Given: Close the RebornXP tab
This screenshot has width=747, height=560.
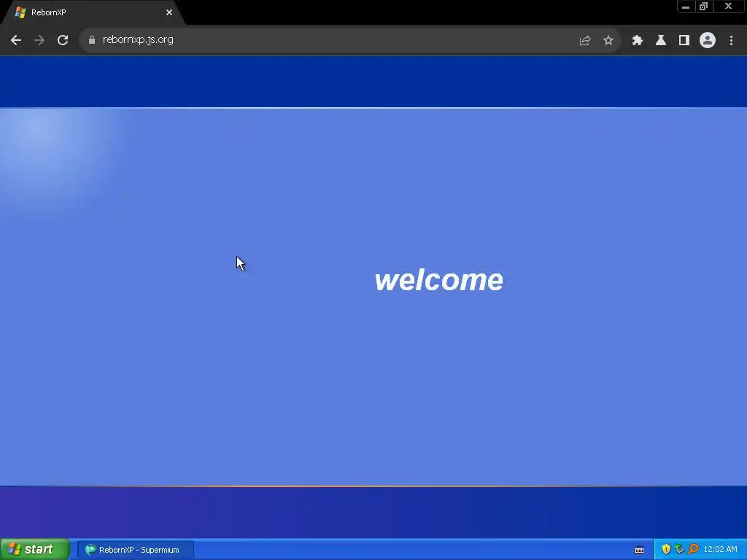Looking at the screenshot, I should coord(169,12).
